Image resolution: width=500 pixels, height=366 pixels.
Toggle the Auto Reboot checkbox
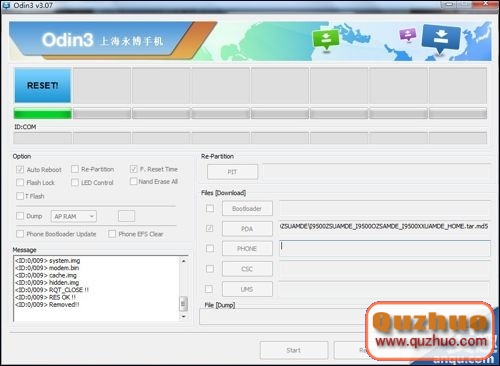click(x=20, y=170)
